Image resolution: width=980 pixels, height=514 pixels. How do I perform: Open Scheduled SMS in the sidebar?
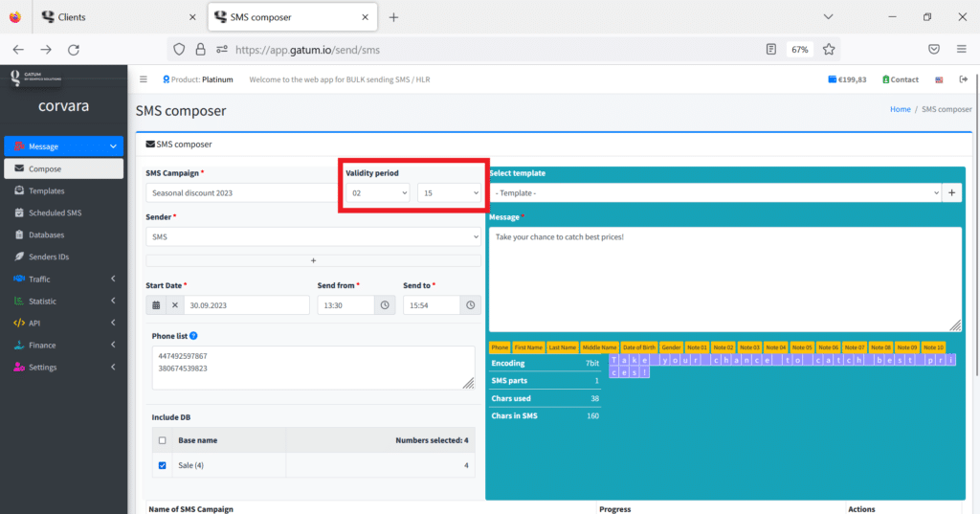[x=55, y=212]
